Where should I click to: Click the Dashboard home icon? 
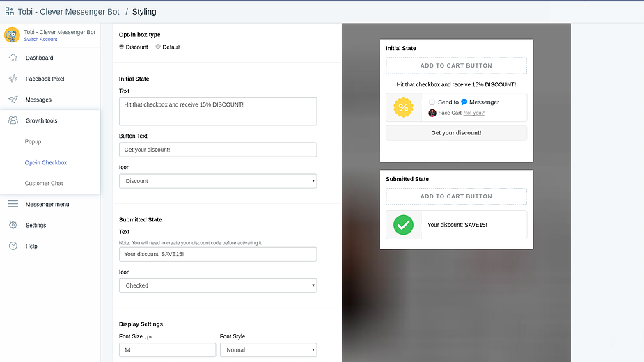[13, 58]
